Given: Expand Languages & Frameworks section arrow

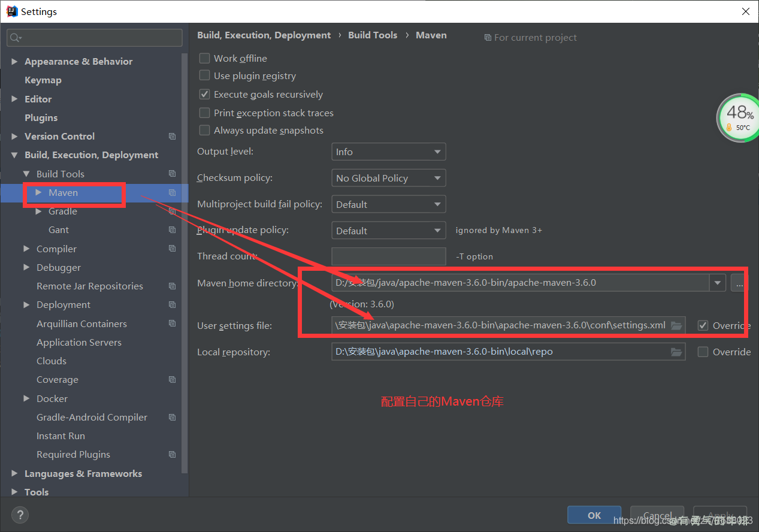Looking at the screenshot, I should point(14,473).
